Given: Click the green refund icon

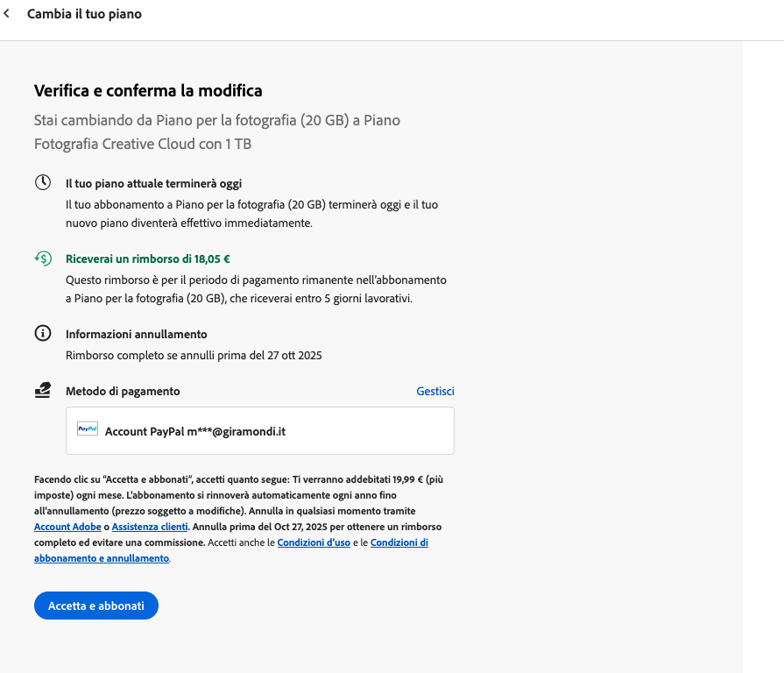Looking at the screenshot, I should (43, 259).
